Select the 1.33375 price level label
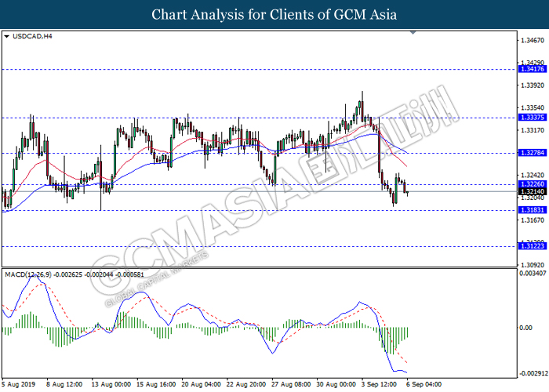 [532, 118]
